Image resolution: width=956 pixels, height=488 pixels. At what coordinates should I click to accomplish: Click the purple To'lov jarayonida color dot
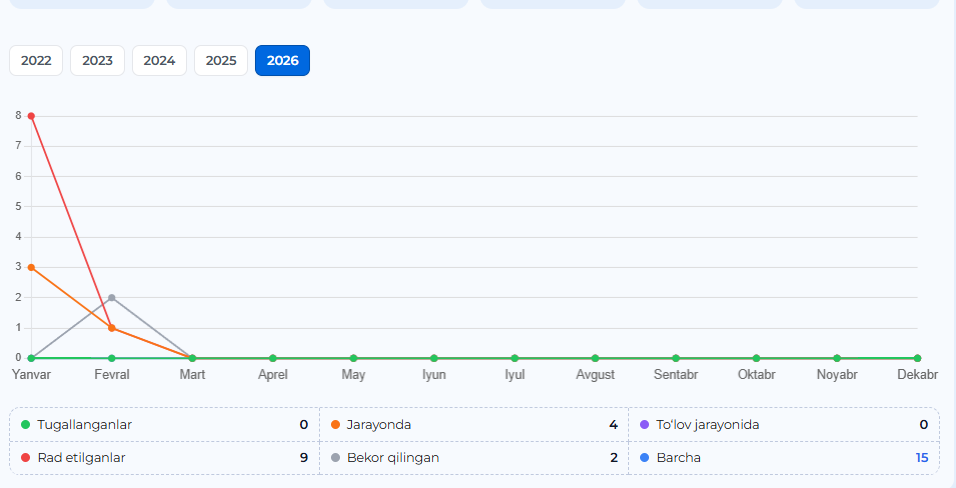[645, 425]
